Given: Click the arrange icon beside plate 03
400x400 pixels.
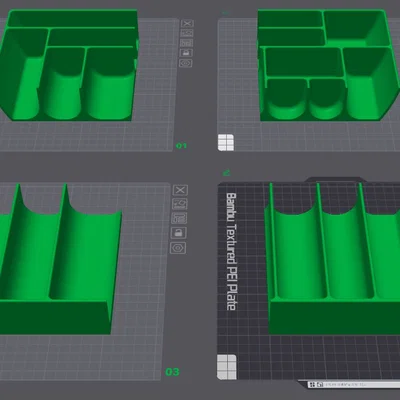Looking at the screenshot, I should tap(179, 218).
